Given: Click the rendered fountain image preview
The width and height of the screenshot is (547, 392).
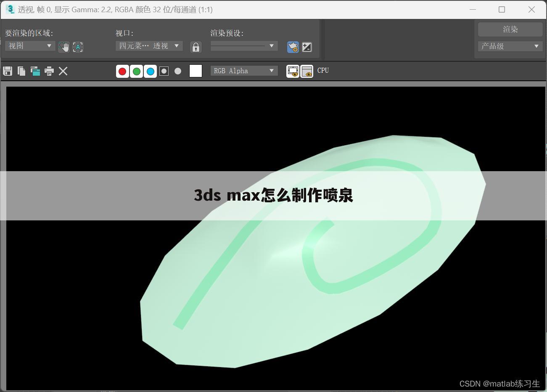Looking at the screenshot, I should pyautogui.click(x=276, y=238).
